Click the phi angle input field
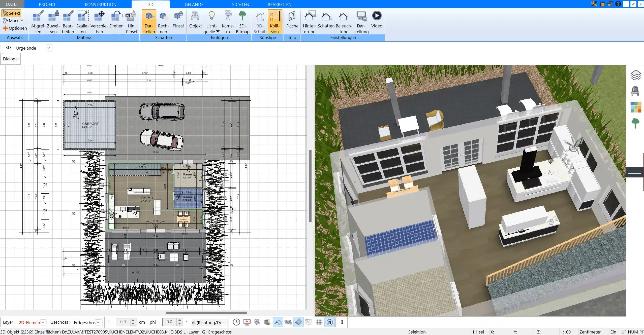This screenshot has width=644, height=335. (169, 322)
